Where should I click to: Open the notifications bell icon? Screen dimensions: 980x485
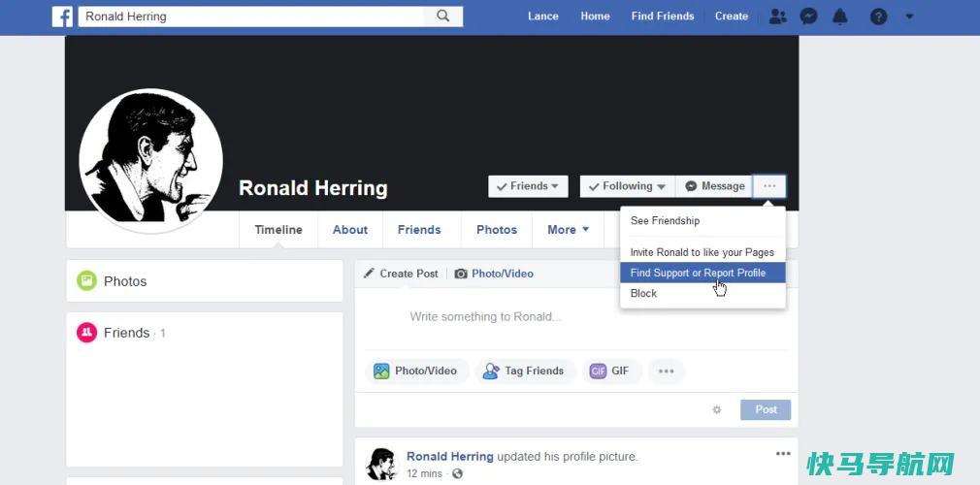(x=840, y=16)
